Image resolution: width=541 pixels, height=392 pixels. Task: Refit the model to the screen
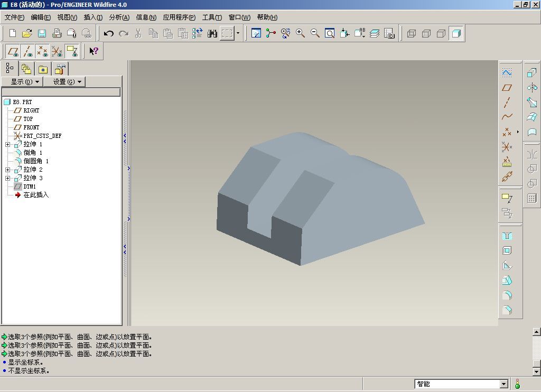[330, 33]
